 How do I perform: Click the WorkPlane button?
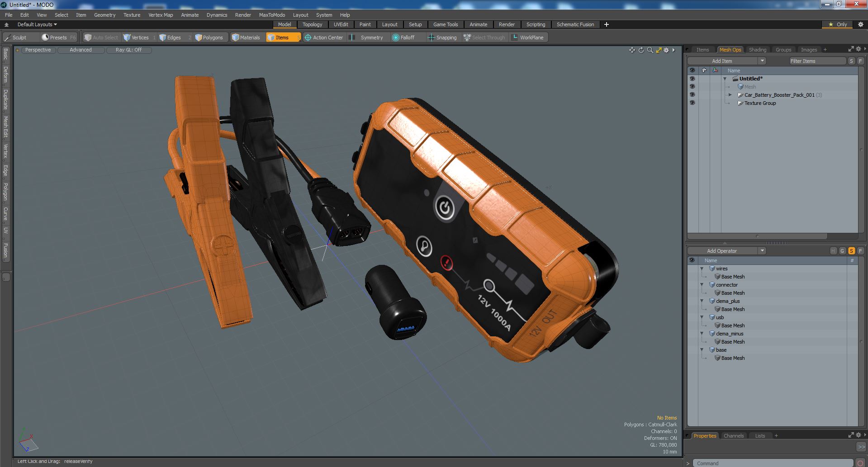528,38
